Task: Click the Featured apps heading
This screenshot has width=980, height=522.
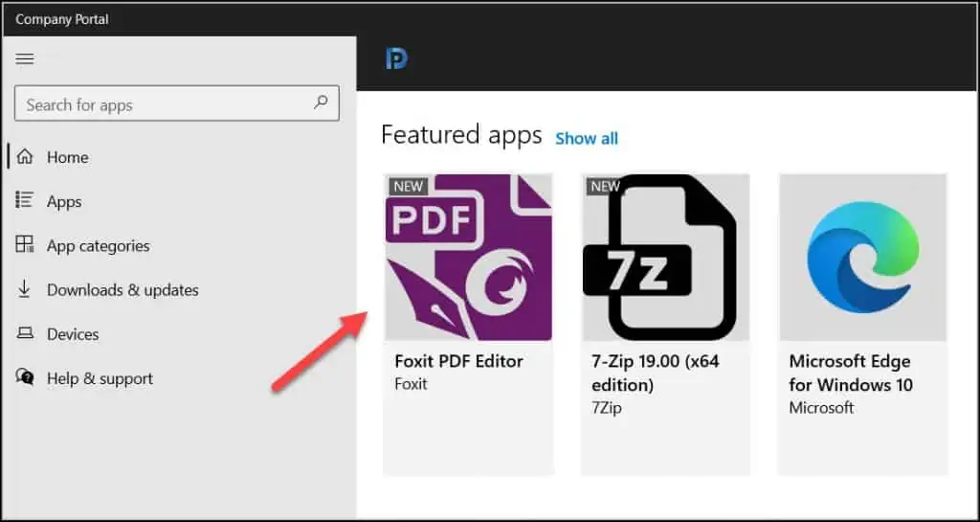Action: tap(461, 134)
